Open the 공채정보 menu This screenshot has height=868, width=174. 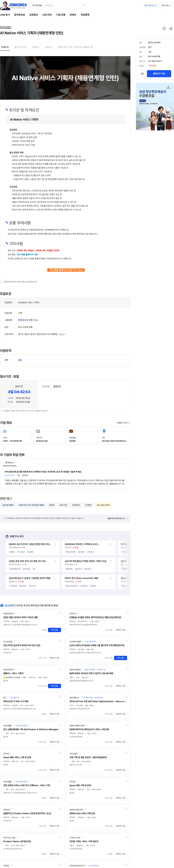(x=34, y=15)
